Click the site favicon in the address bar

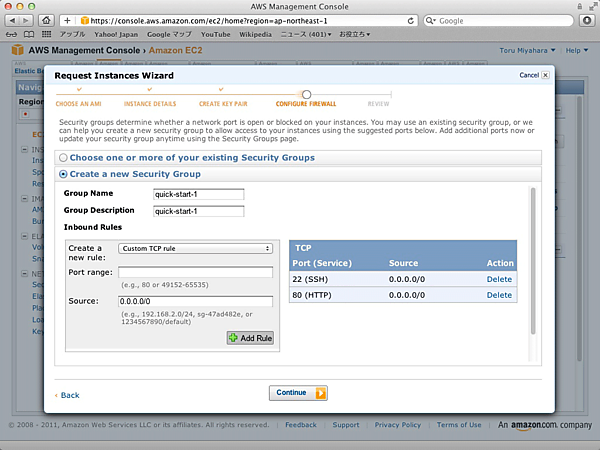click(85, 21)
